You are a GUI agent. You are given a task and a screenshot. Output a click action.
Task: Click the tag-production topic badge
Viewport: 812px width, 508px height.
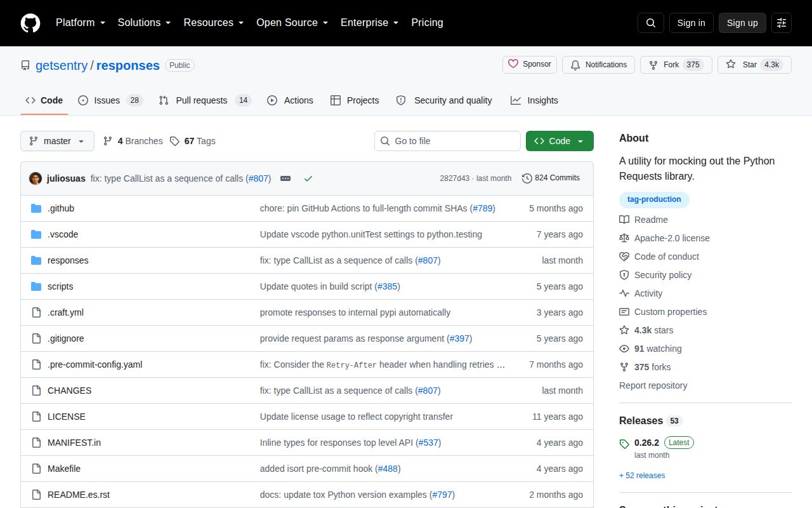[x=654, y=199]
